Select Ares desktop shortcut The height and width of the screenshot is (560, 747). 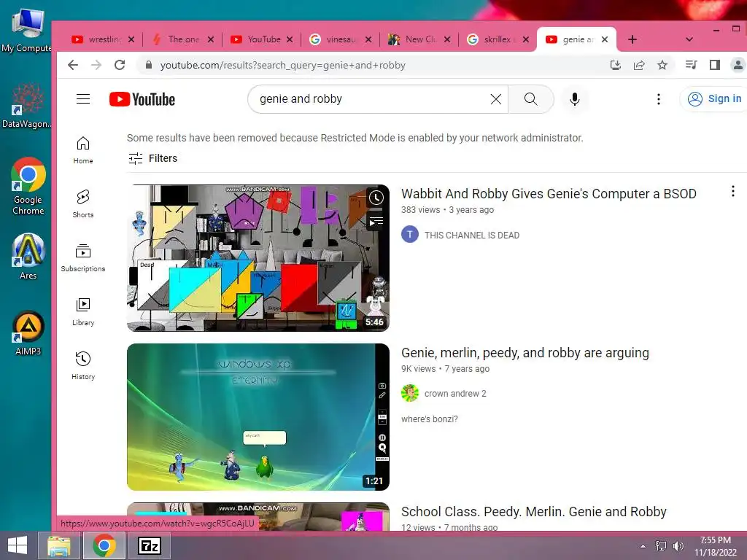pyautogui.click(x=28, y=256)
